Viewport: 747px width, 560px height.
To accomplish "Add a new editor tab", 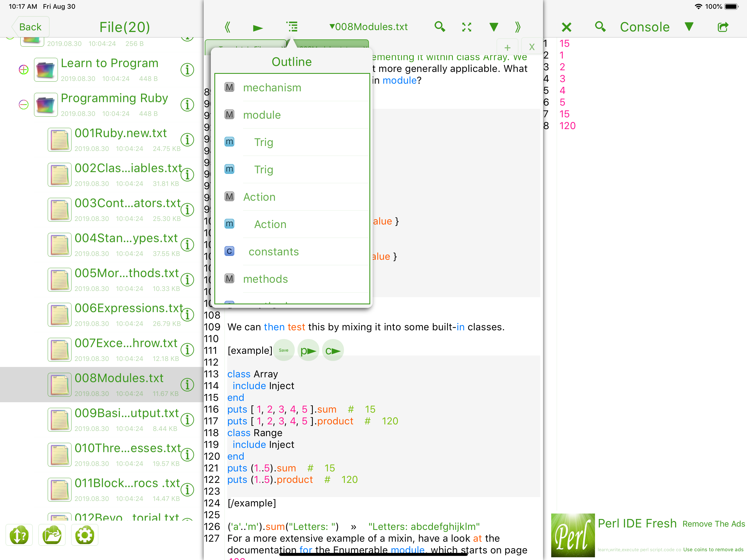I will [x=507, y=47].
